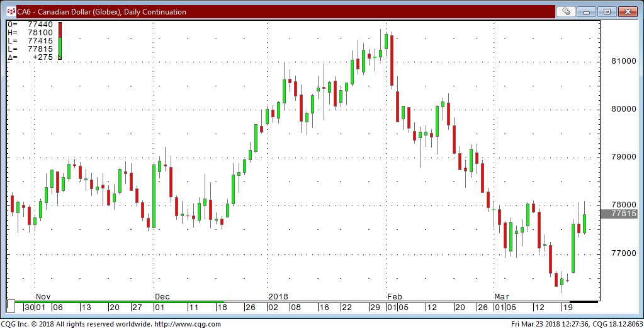Click the chart title 'CA6 - Canadian Dollar (Globex)'
The width and height of the screenshot is (644, 329).
(101, 11)
